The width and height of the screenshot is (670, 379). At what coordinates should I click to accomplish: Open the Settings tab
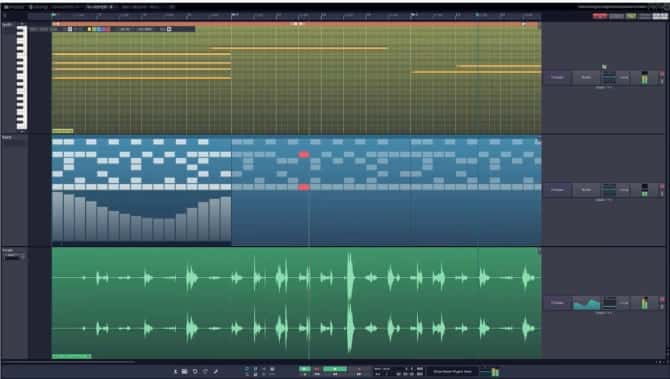click(39, 7)
